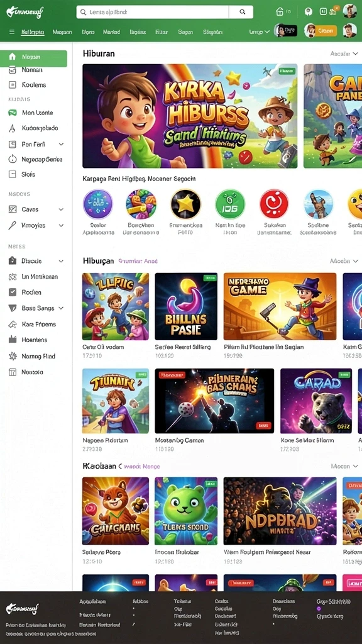Open the Bullns Pasie game thumbnail

pyautogui.click(x=186, y=306)
